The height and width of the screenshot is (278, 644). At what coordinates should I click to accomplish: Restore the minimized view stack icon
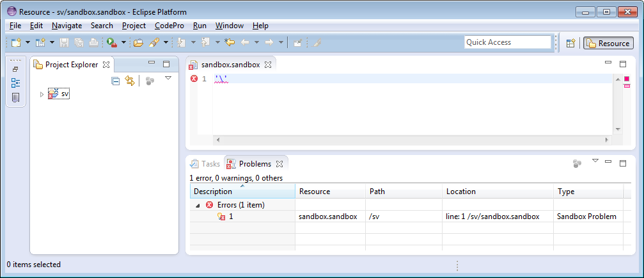point(15,69)
